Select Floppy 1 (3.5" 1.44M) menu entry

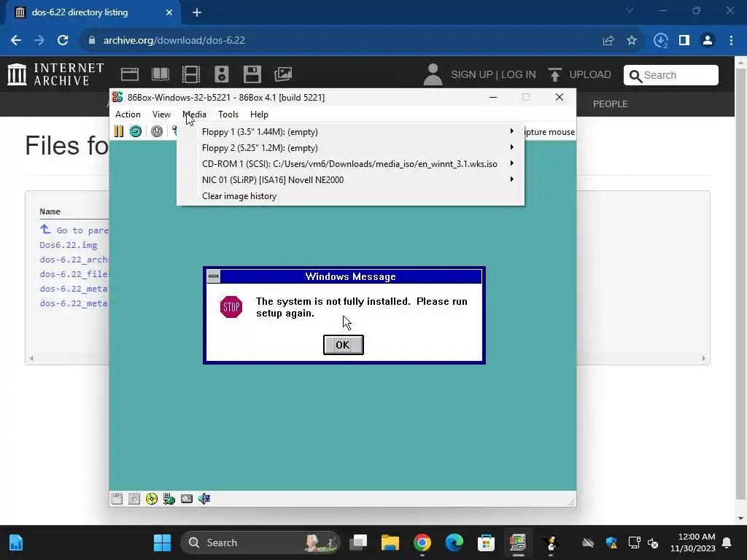point(350,132)
